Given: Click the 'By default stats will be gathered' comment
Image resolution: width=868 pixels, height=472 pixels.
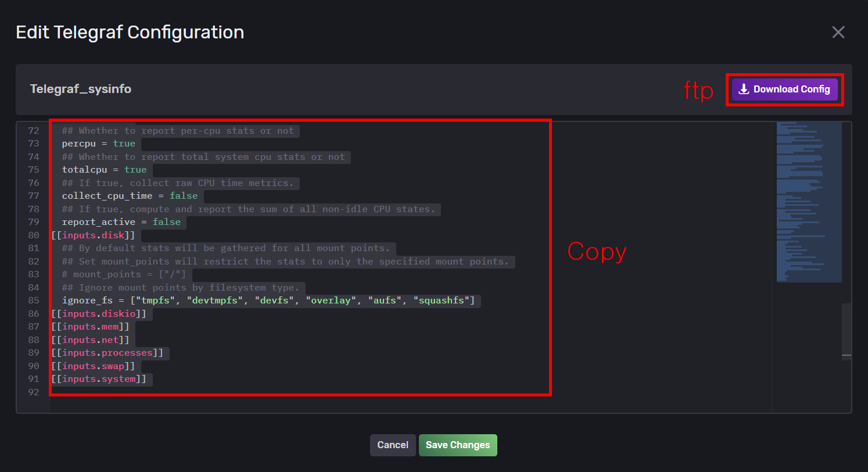Looking at the screenshot, I should pos(226,248).
